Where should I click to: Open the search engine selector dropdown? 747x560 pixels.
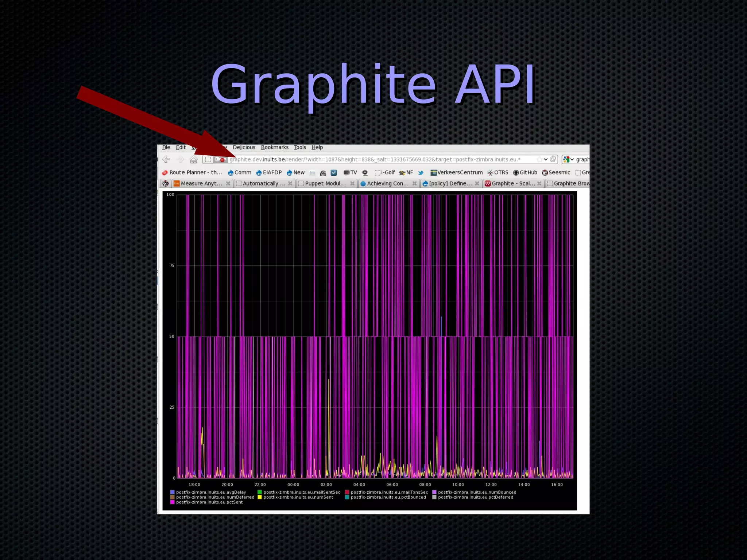tap(572, 160)
